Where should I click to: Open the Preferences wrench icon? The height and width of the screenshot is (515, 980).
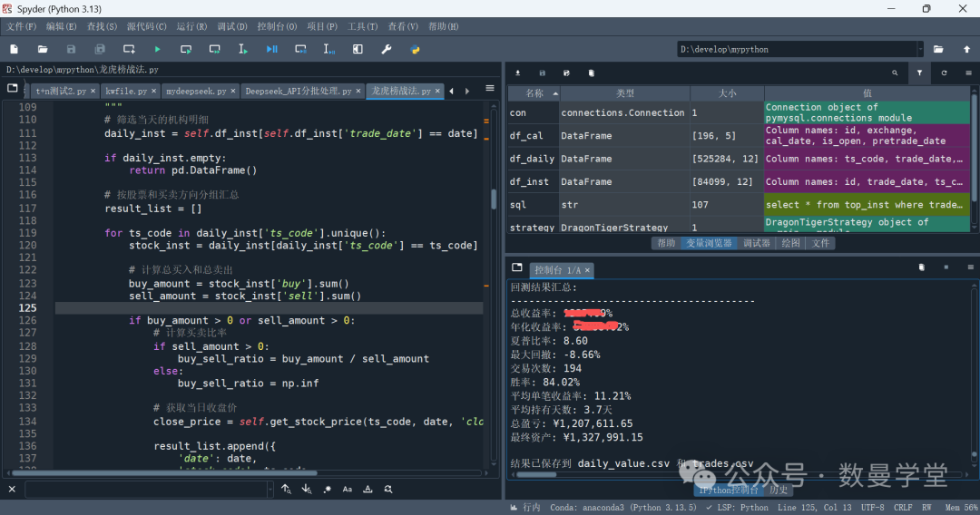tap(386, 49)
